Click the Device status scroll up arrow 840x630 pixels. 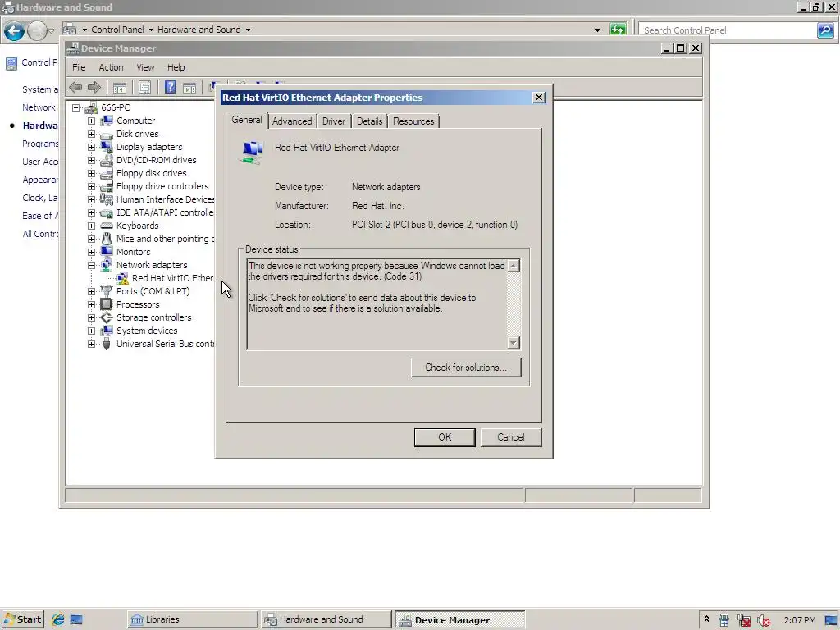514,266
